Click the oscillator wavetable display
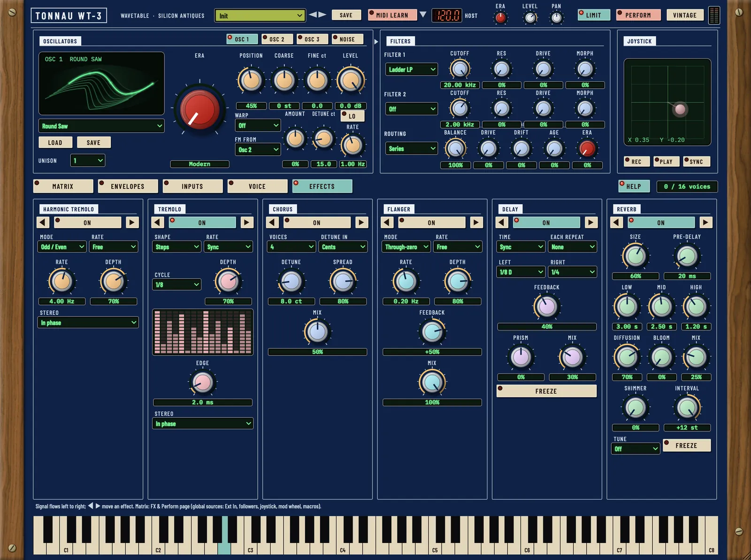 click(101, 84)
